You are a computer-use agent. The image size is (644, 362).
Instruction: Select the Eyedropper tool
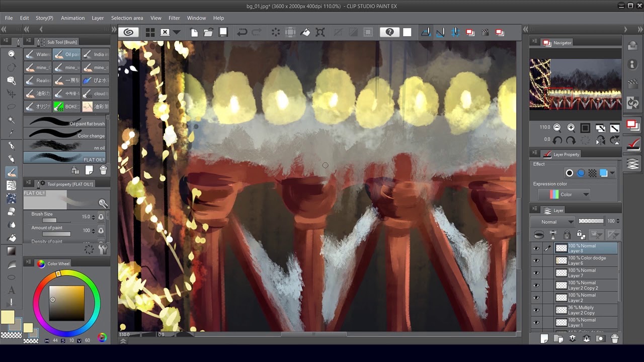[12, 133]
